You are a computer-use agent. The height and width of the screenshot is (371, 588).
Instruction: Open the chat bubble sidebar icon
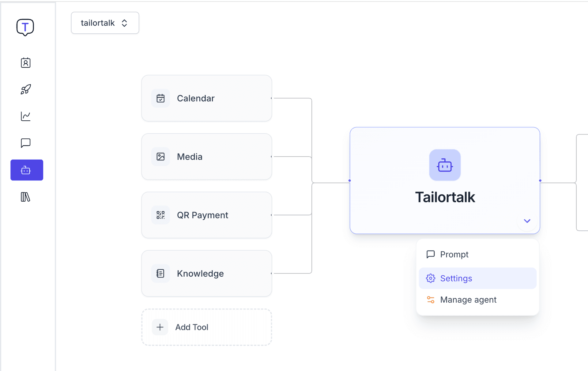(x=26, y=143)
